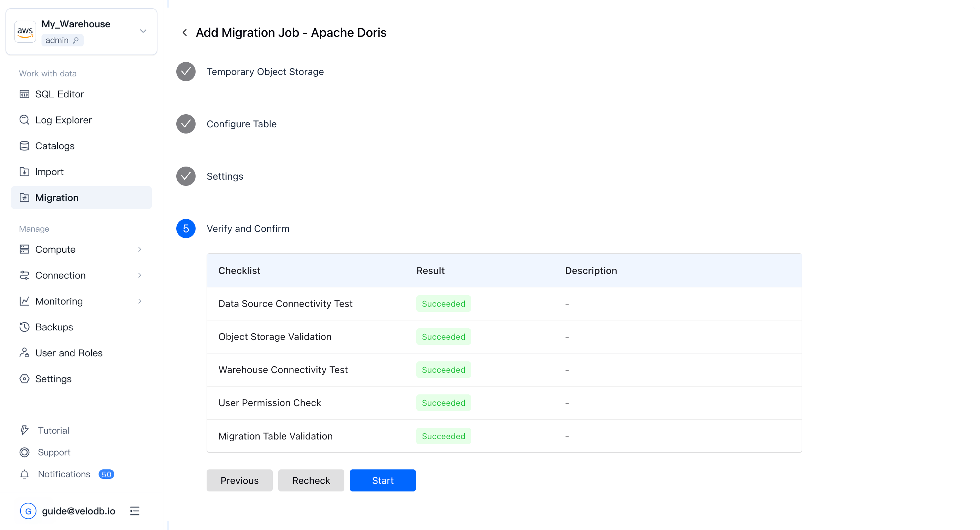Image resolution: width=980 pixels, height=530 pixels.
Task: Open SQL Editor from sidebar icon
Action: [24, 94]
